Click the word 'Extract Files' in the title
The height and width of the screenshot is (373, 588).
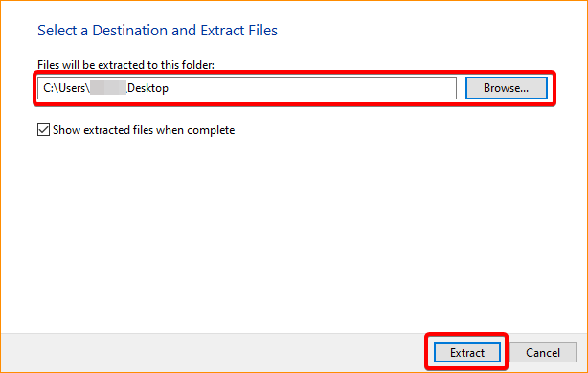[x=238, y=31]
